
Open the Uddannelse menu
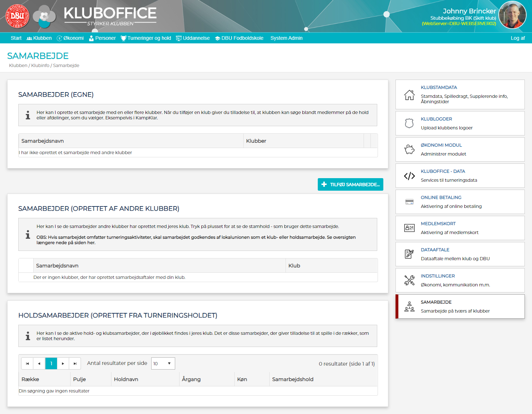tap(193, 38)
